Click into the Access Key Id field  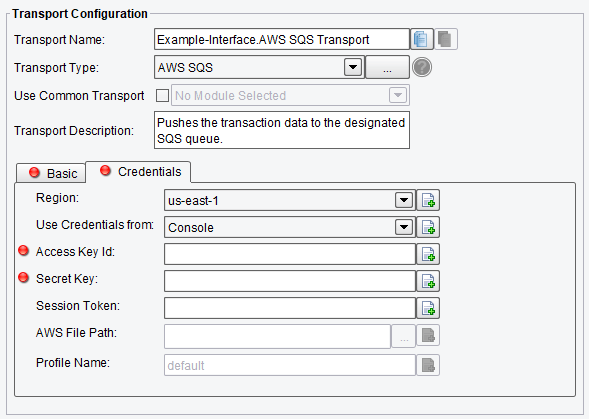point(290,254)
